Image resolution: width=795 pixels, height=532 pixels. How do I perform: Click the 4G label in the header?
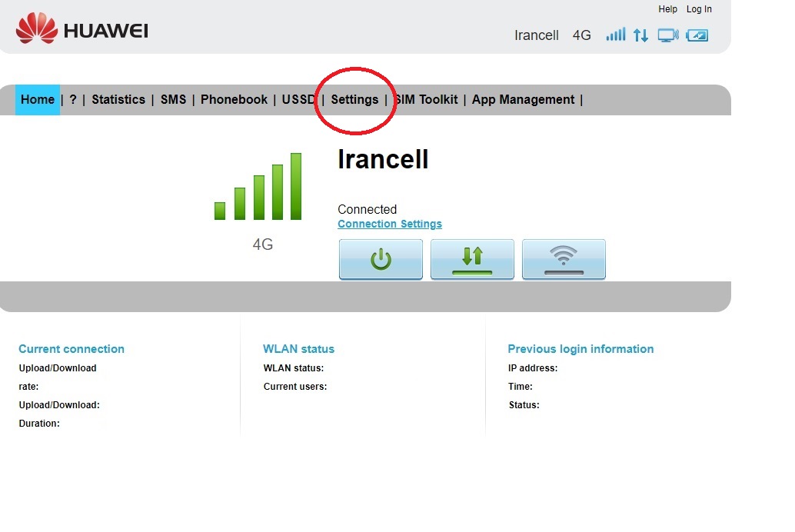click(x=581, y=35)
